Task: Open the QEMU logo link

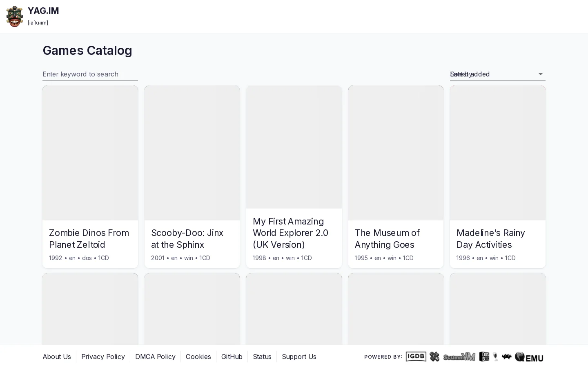Action: coord(529,357)
